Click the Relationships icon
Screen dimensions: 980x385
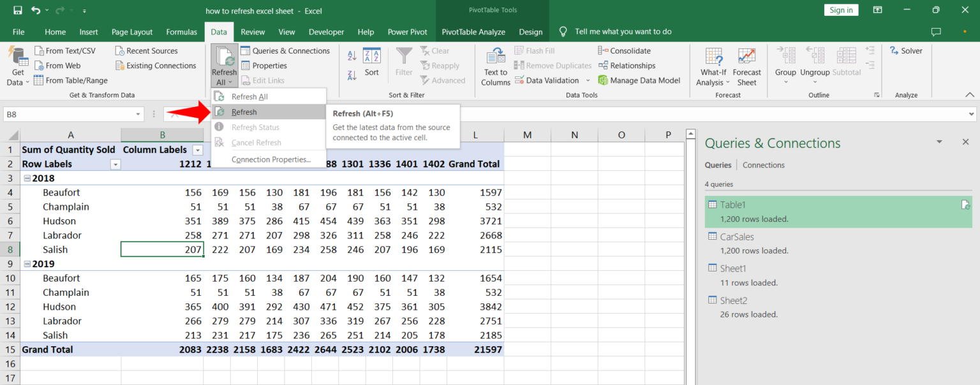627,65
